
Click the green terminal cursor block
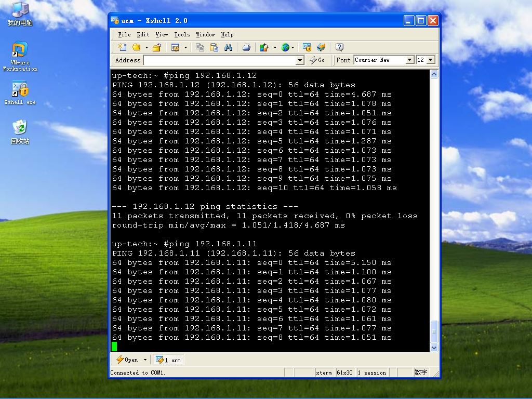114,347
